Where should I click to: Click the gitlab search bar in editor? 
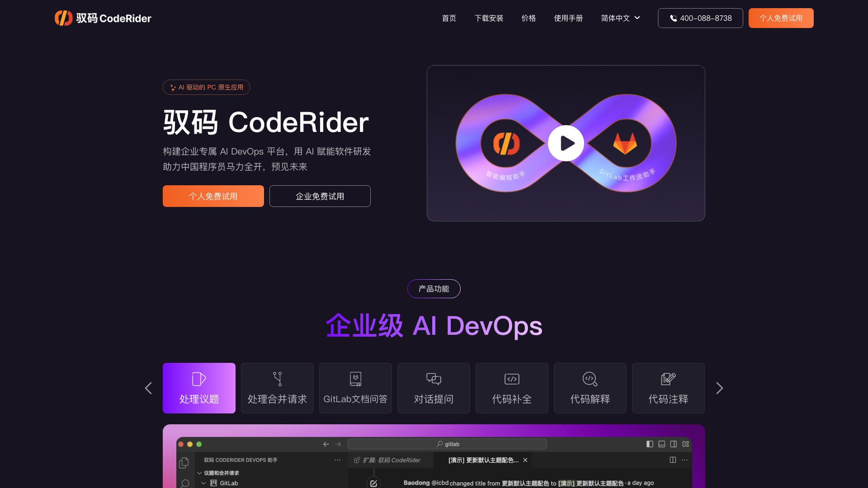click(447, 444)
